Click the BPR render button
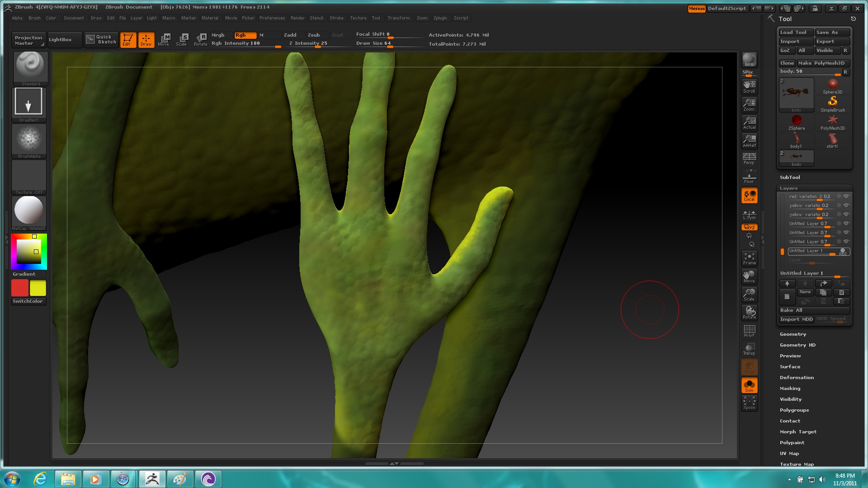868x488 pixels. 749,60
